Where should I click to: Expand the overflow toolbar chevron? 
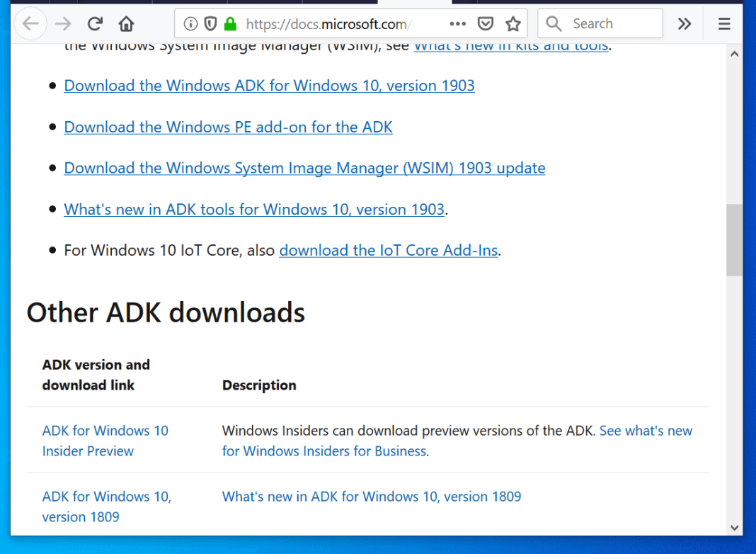tap(684, 23)
